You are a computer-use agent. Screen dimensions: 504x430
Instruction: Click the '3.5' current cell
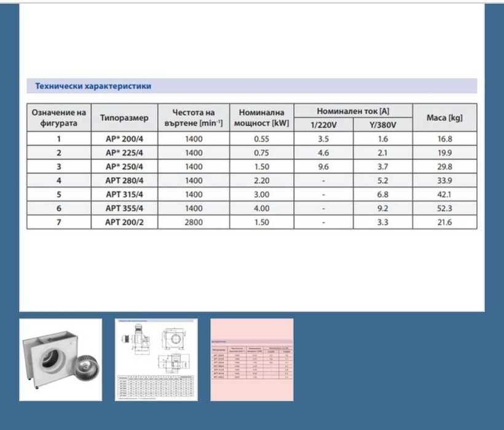[324, 138]
